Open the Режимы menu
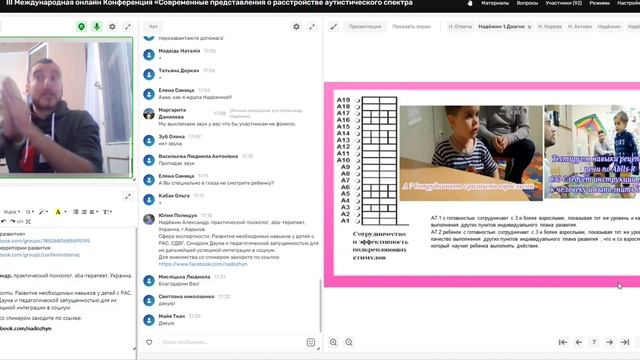This screenshot has width=640, height=360. click(599, 3)
